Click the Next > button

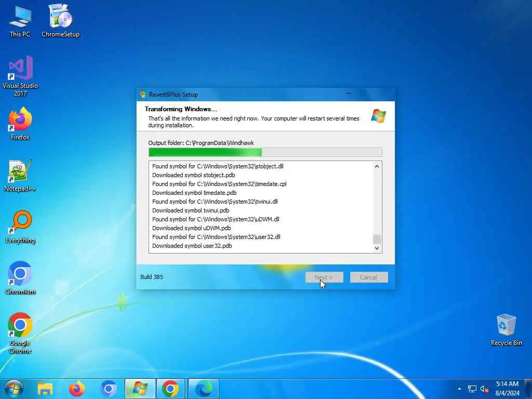pyautogui.click(x=324, y=277)
